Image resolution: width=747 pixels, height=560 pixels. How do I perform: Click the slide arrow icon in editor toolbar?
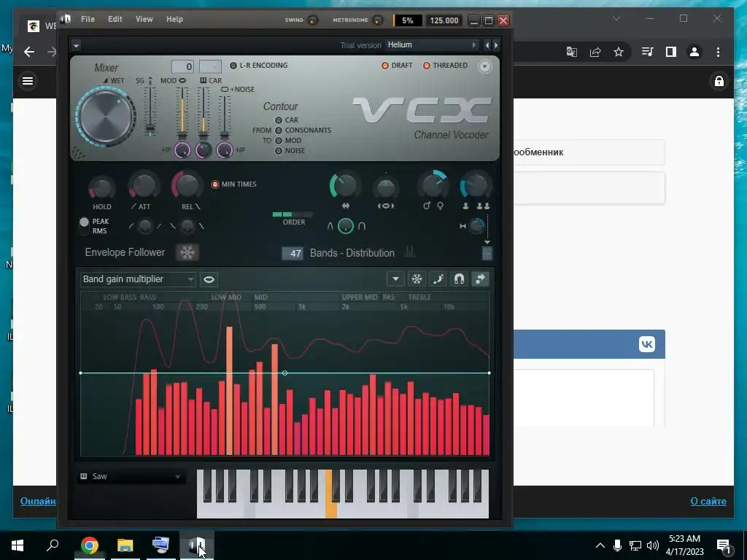click(480, 279)
